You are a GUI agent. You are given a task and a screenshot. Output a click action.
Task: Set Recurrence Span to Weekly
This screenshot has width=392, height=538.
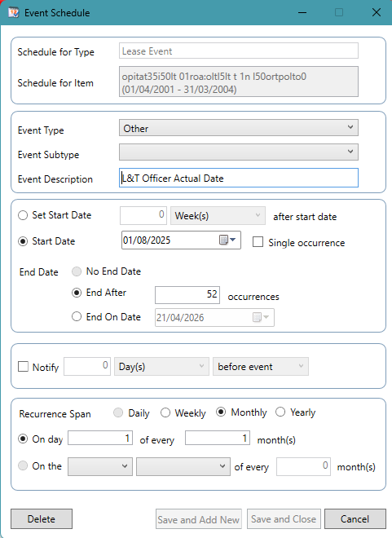pos(165,412)
